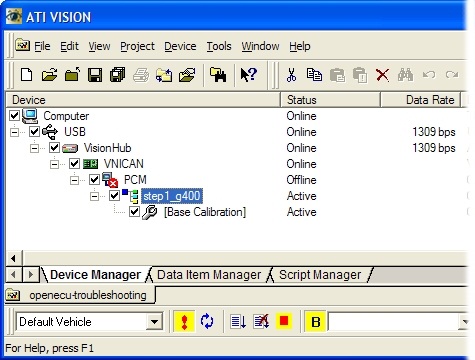Viewport: 475px width, 360px height.
Task: Select the [Base Calibration] tree item
Action: pos(205,212)
